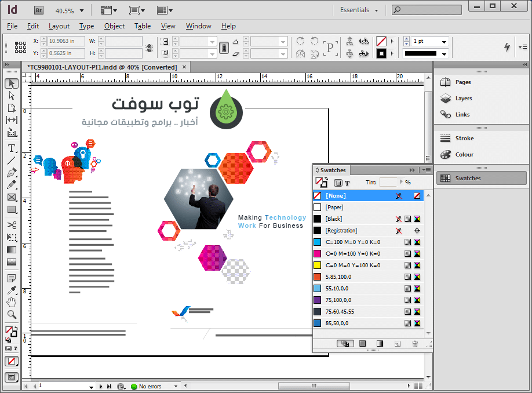Screen dimensions: 532x393
Task: Click the new swatch icon in Swatches
Action: click(x=398, y=344)
